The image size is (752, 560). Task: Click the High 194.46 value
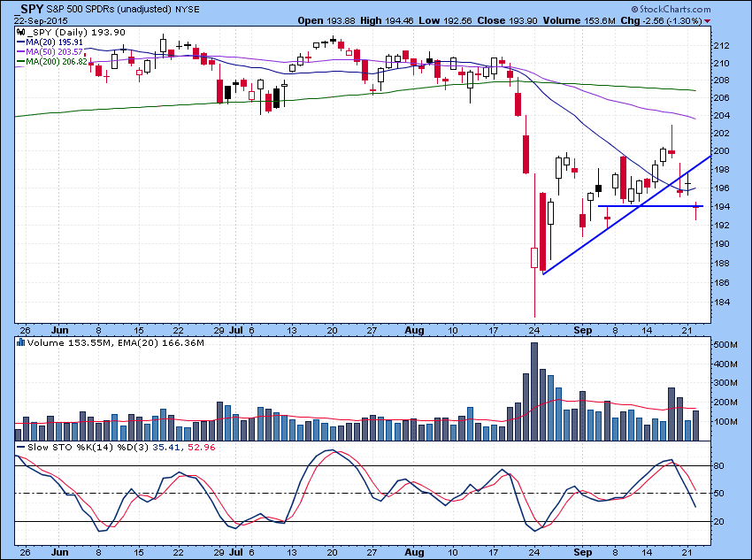pos(388,20)
